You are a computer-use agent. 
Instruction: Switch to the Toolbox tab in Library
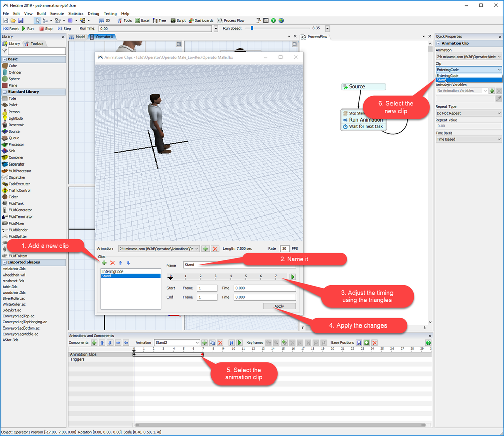pos(34,44)
